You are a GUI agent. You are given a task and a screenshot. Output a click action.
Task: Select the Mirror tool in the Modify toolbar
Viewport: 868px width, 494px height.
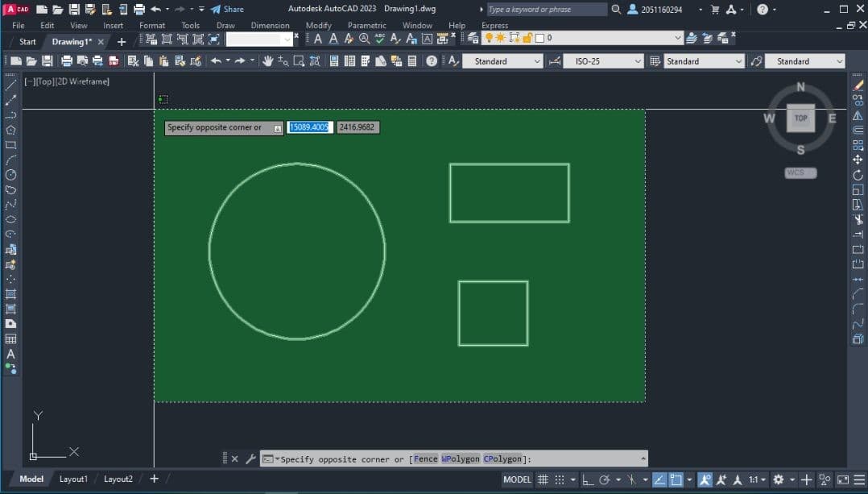click(x=858, y=115)
